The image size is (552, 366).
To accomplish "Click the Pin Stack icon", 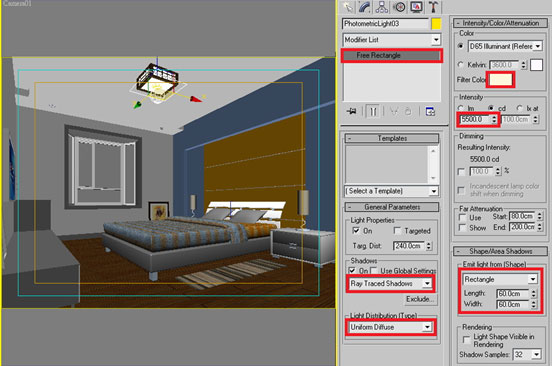I will 351,112.
